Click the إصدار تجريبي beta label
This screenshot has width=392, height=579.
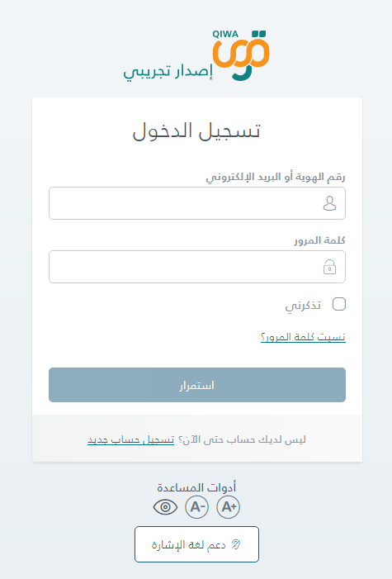(168, 72)
